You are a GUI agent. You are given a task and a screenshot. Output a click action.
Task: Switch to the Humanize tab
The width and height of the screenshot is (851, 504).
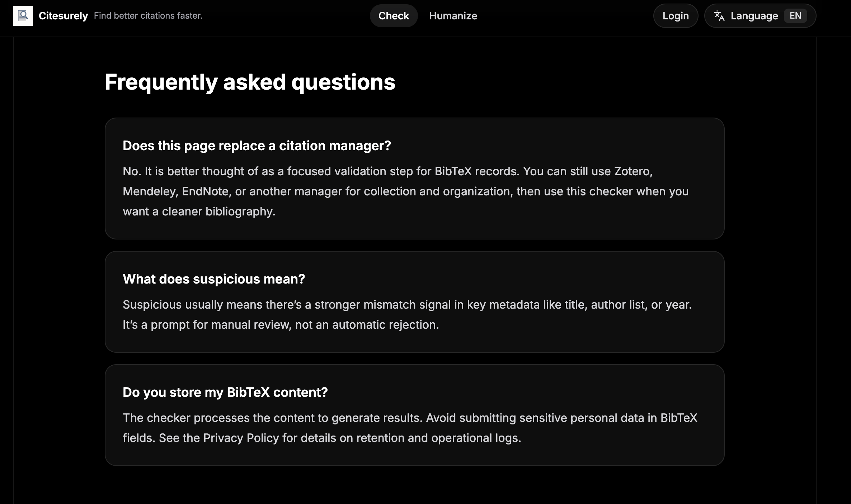click(453, 16)
